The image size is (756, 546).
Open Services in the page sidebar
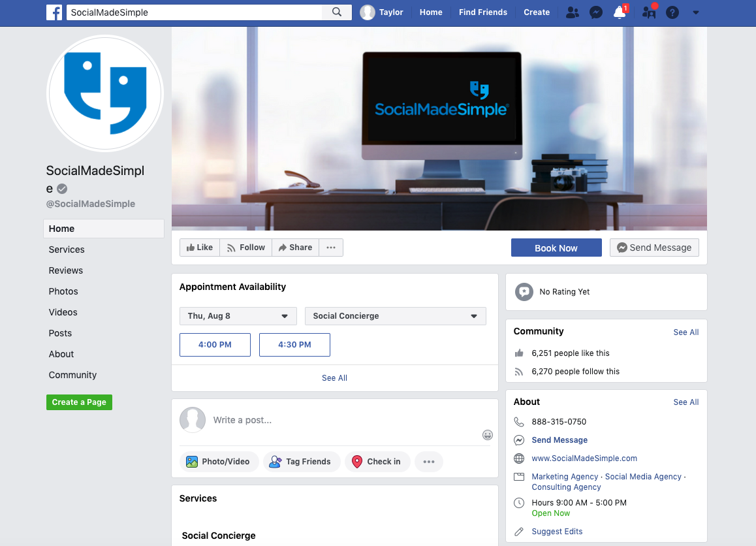(67, 249)
